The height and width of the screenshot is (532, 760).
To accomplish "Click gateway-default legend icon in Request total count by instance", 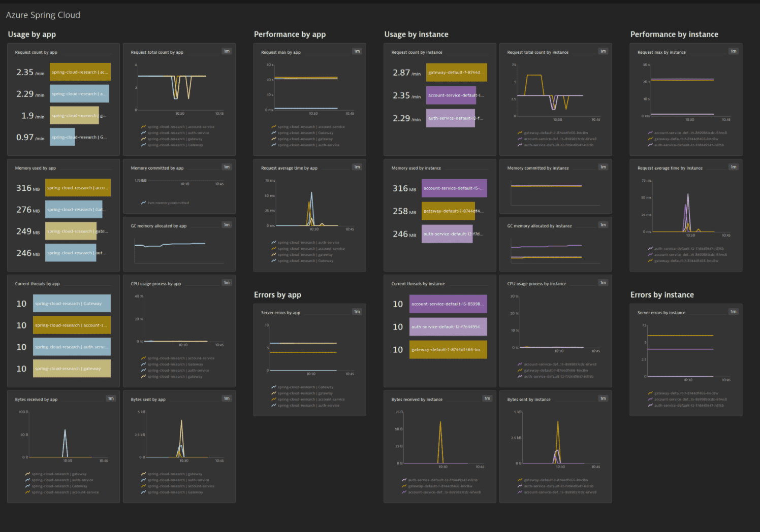I will [x=520, y=133].
